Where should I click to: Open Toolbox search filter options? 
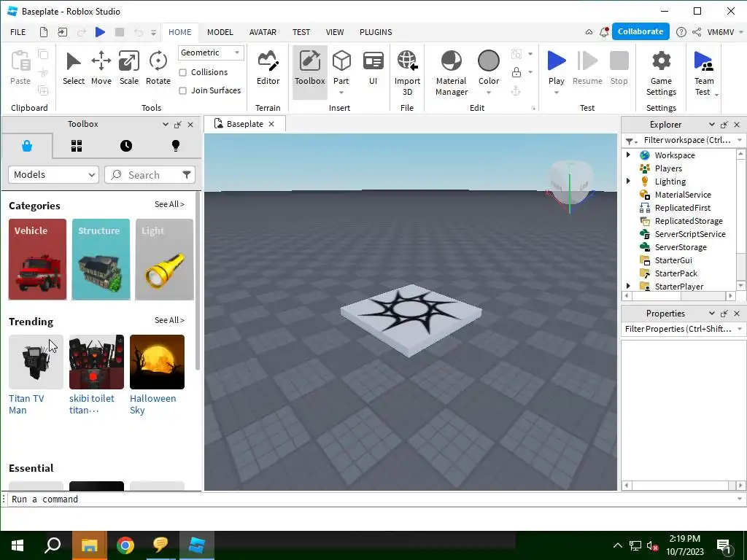[187, 175]
